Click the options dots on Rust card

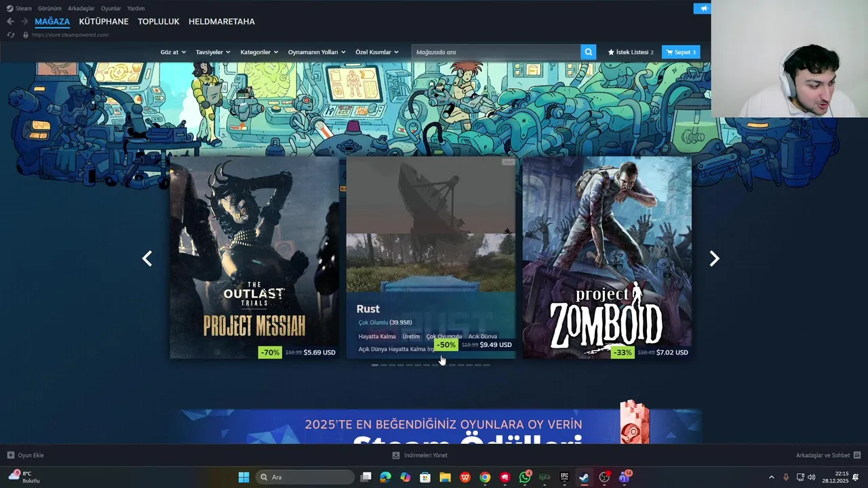coord(508,162)
